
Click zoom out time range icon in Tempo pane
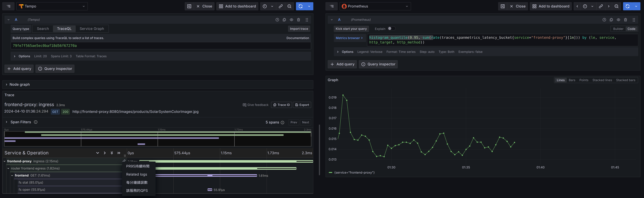click(289, 6)
